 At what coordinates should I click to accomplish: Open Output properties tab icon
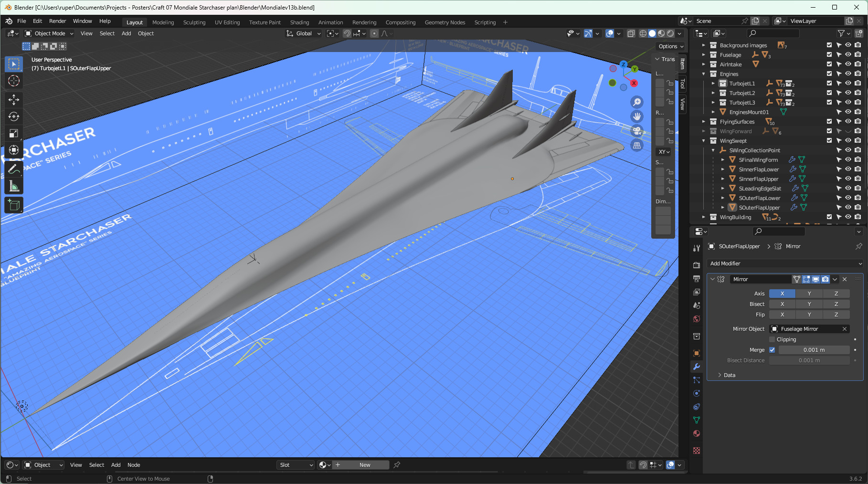697,278
